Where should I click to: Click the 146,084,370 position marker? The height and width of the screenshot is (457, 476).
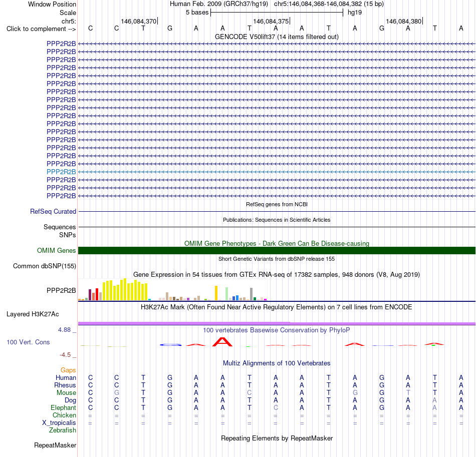tap(138, 21)
